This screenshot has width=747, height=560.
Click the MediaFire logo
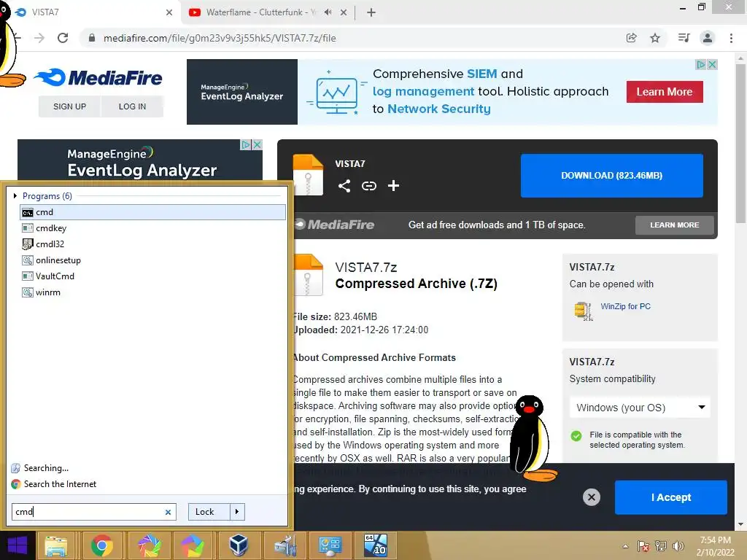click(x=98, y=77)
